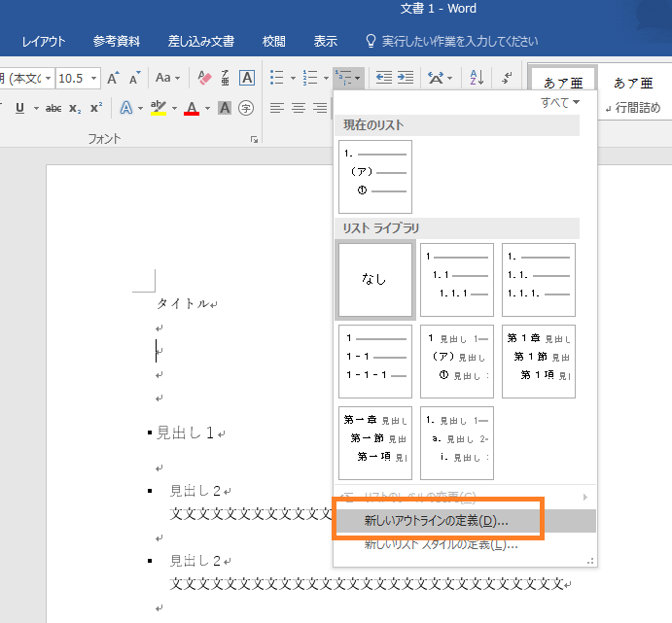Click the bullets list icon
Viewport: 672px width, 623px height.
click(x=277, y=78)
